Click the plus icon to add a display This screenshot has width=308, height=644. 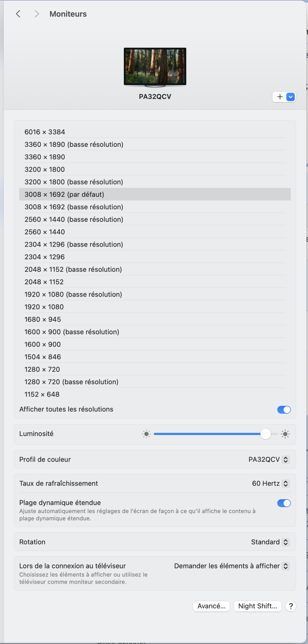(x=280, y=97)
